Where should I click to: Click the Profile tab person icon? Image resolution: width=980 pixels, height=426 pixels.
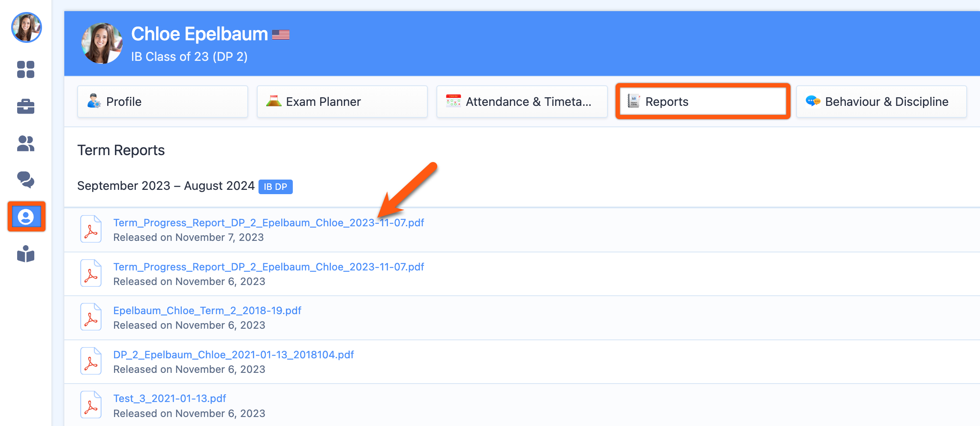94,101
